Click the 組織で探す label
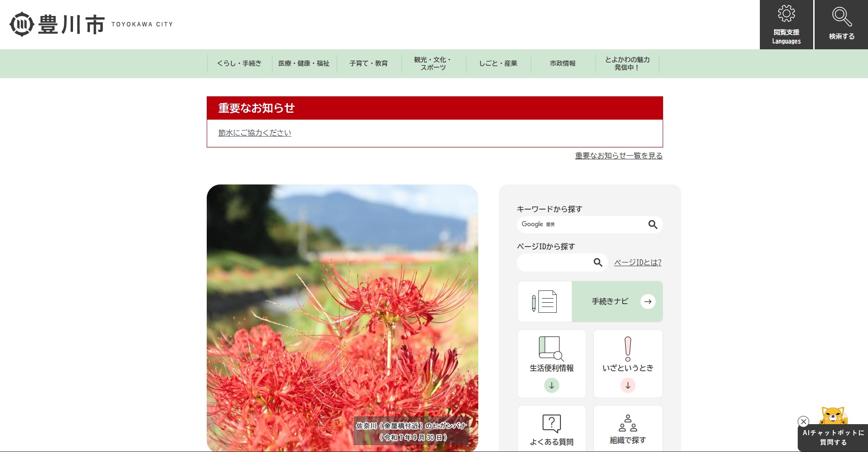Viewport: 868px width, 452px height. pyautogui.click(x=628, y=440)
